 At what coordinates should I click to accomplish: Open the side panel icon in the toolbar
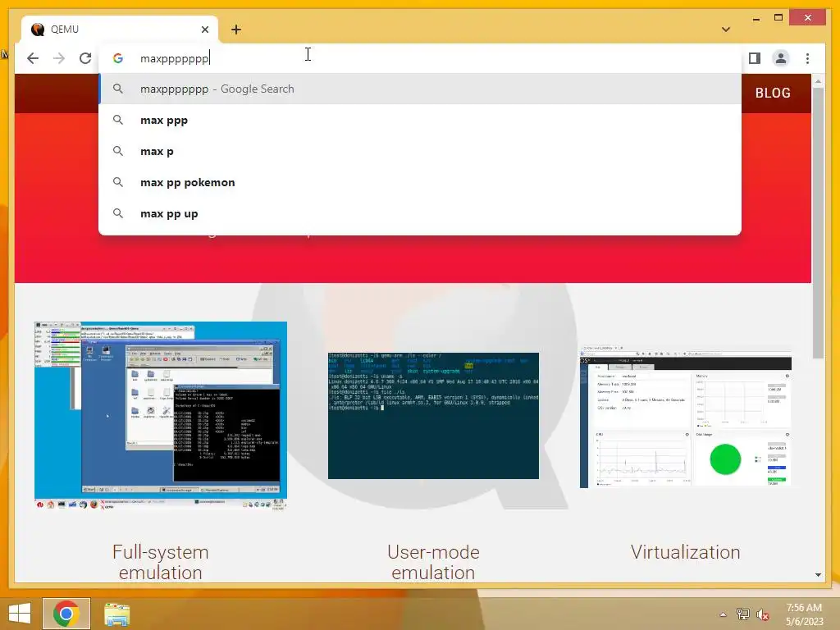click(x=755, y=58)
